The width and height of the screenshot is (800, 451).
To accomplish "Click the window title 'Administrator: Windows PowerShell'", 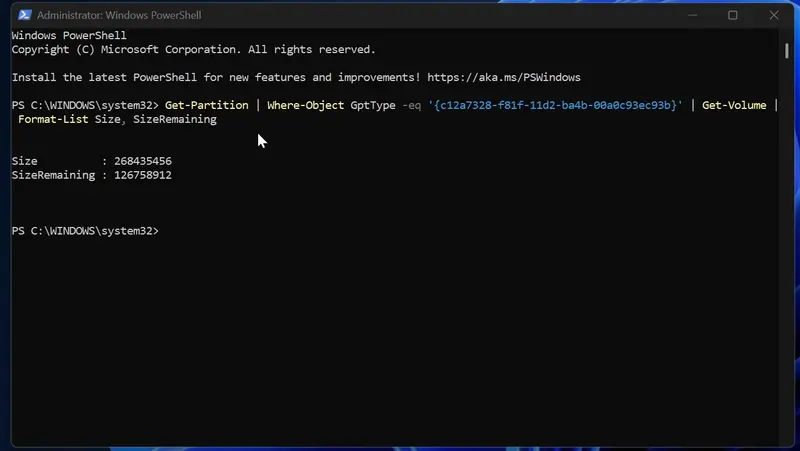I will point(119,15).
